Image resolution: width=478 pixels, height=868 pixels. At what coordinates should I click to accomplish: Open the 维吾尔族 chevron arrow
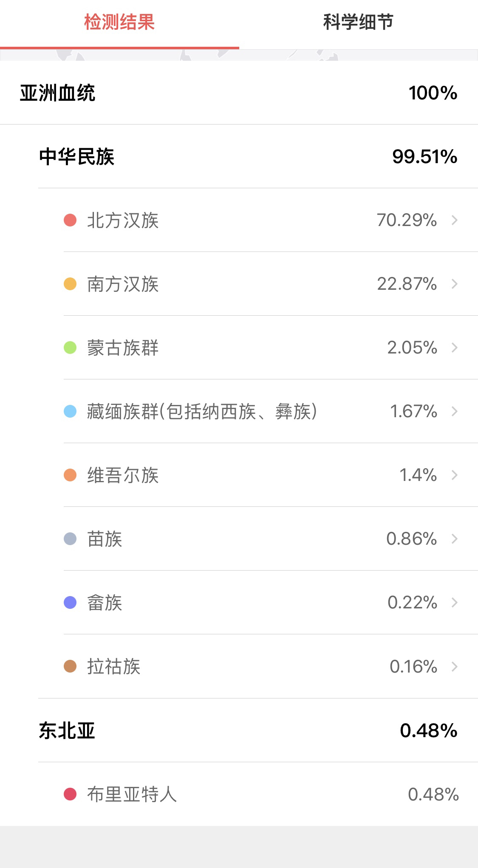tap(454, 475)
